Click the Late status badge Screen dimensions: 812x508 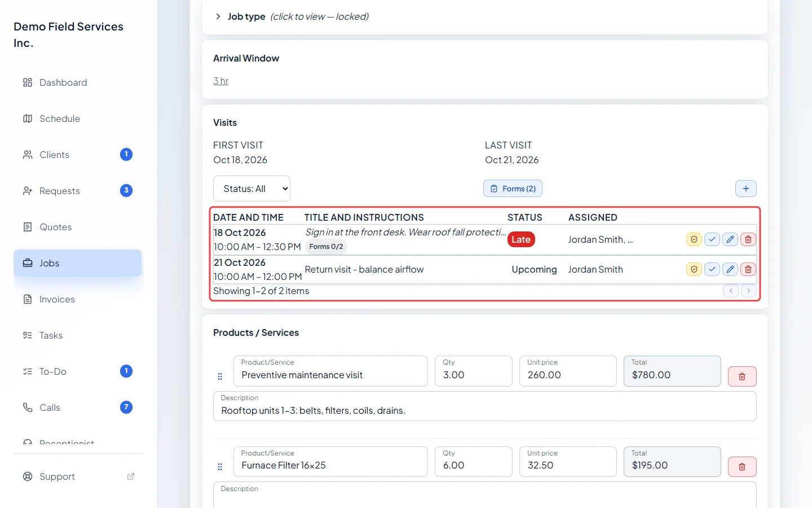(521, 239)
